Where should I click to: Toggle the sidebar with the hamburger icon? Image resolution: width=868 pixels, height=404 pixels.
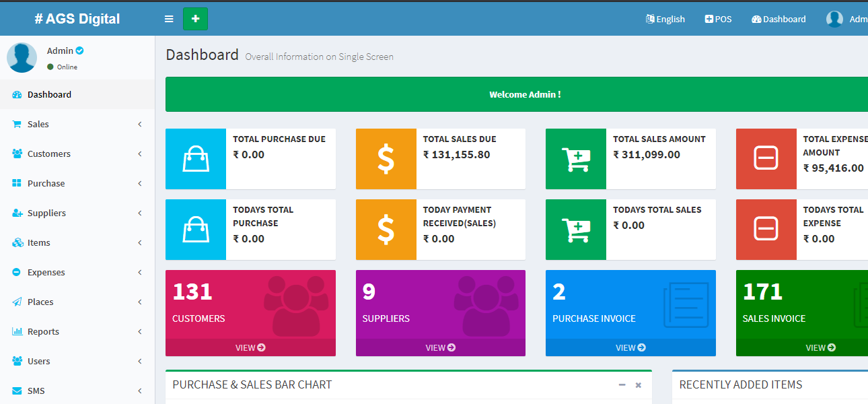pos(169,19)
